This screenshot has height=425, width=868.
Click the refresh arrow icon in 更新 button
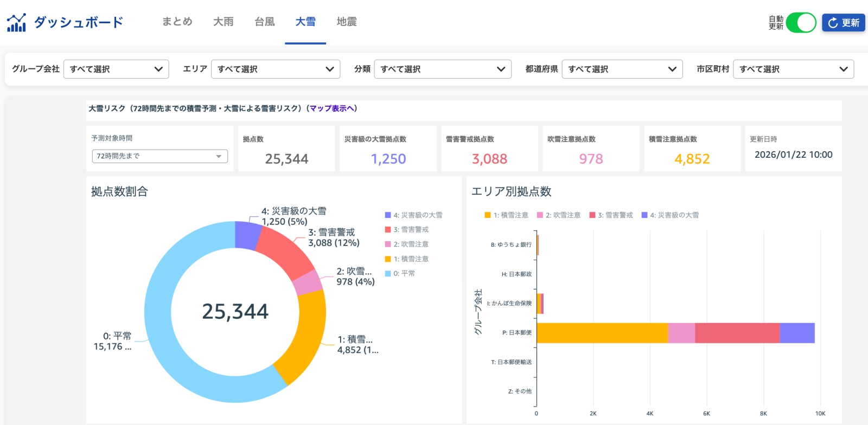(833, 23)
